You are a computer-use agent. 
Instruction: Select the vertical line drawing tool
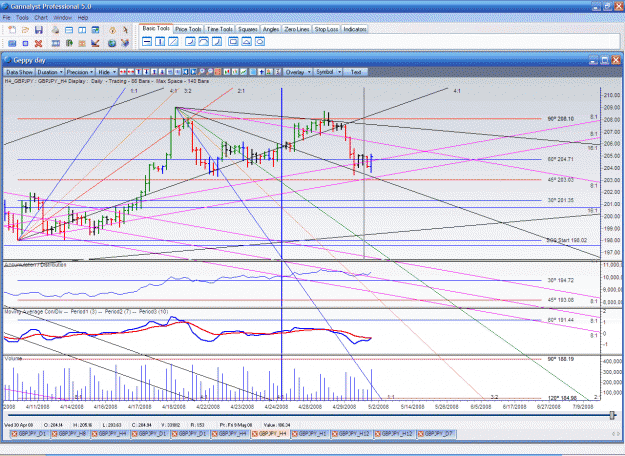160,41
